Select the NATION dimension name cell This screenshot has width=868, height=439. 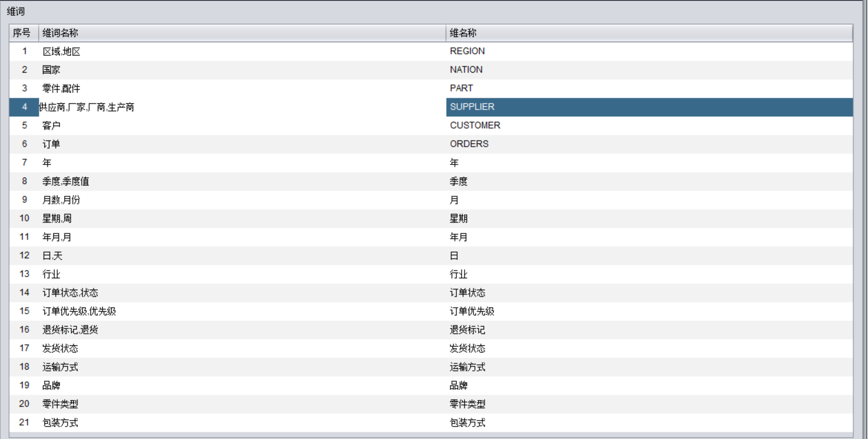[649, 70]
